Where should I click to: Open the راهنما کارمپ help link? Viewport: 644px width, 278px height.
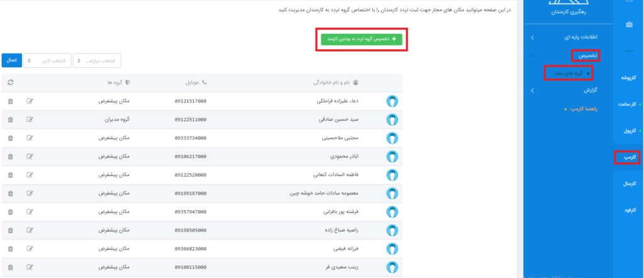[582, 109]
